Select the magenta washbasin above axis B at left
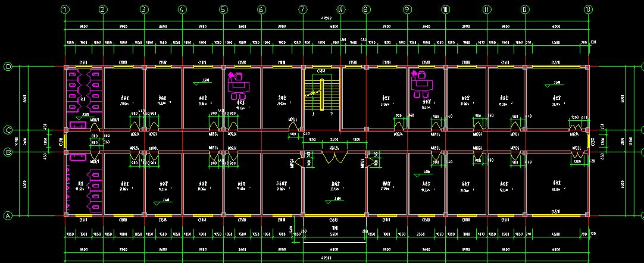 coord(77,125)
